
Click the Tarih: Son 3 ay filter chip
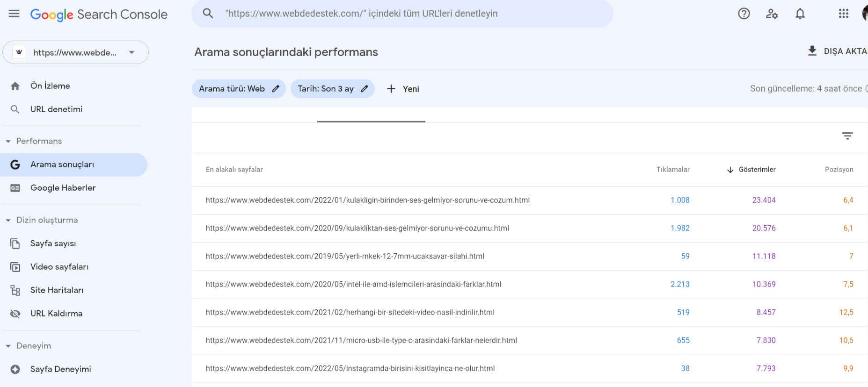pos(333,88)
